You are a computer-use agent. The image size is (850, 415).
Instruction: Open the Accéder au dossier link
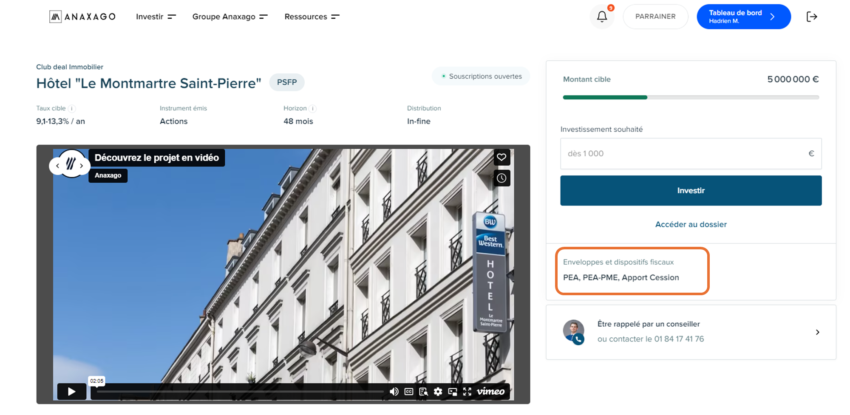691,224
